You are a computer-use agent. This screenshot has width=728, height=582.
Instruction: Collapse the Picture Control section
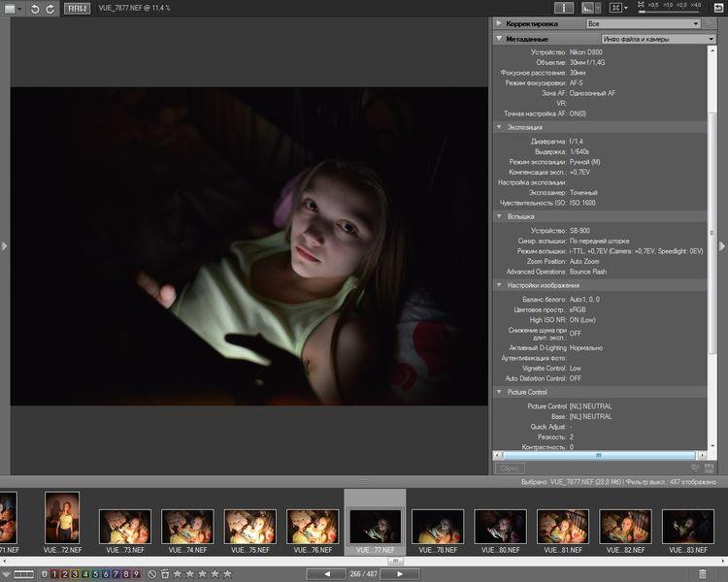(x=499, y=392)
